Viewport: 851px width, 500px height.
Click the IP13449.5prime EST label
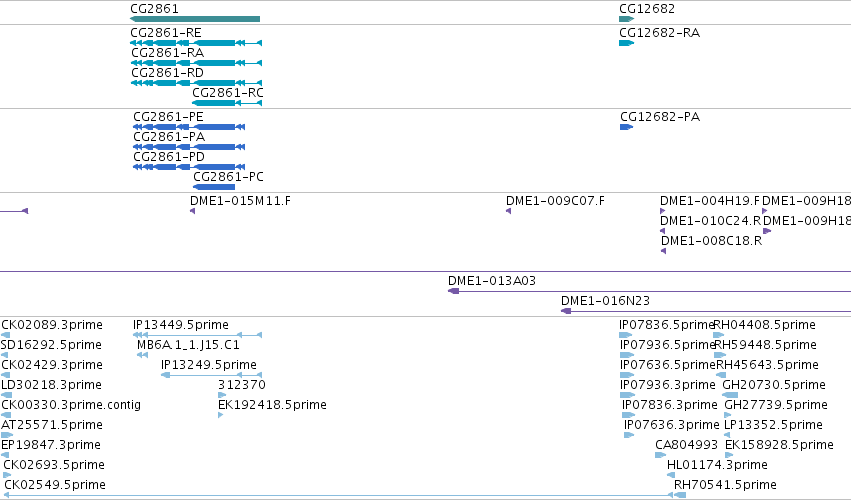pyautogui.click(x=181, y=325)
